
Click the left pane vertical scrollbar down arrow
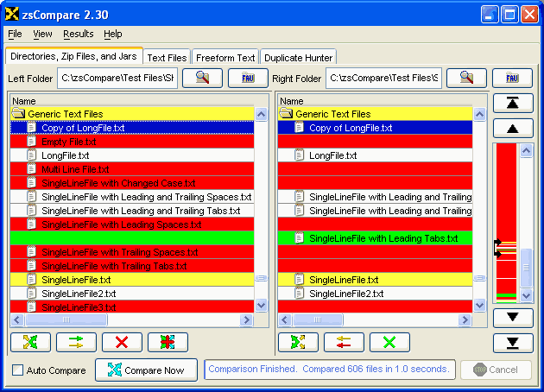(262, 306)
